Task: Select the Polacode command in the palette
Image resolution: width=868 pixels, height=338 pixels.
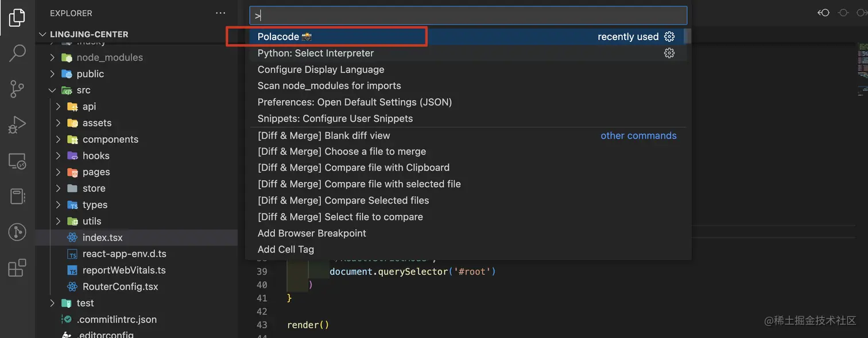Action: tap(281, 36)
